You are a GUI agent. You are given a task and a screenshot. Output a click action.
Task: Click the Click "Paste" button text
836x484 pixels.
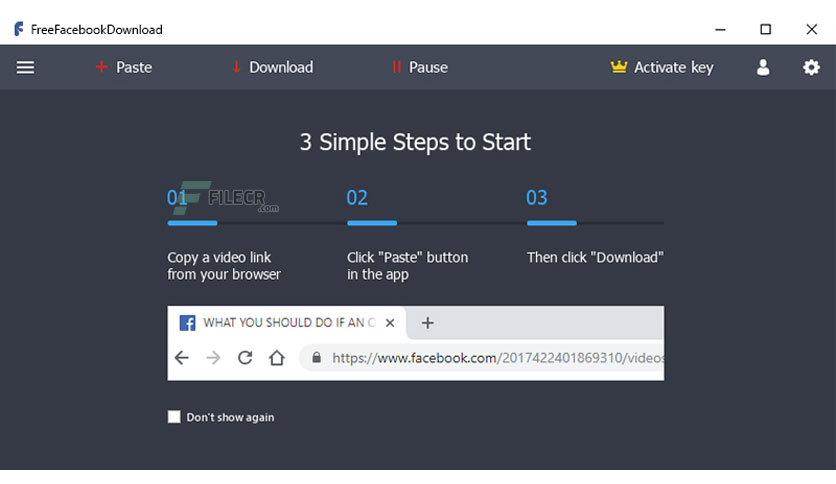408,265
